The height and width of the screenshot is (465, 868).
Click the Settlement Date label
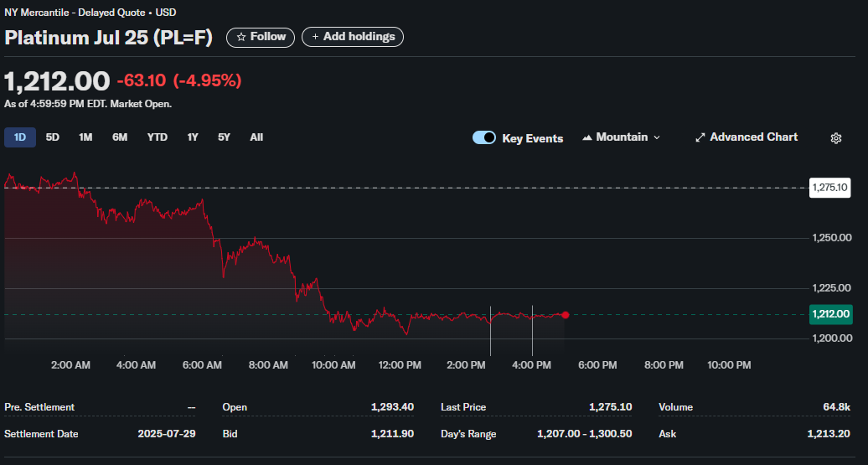pyautogui.click(x=42, y=434)
